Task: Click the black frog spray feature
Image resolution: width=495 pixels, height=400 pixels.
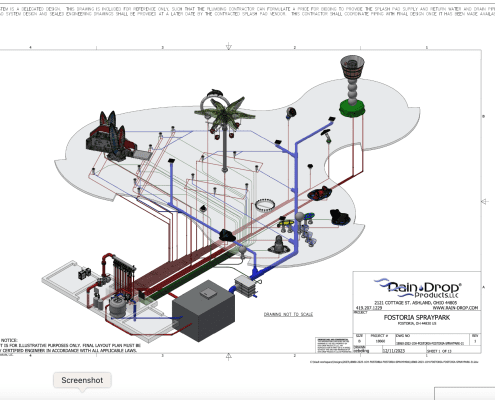Action: click(x=340, y=217)
